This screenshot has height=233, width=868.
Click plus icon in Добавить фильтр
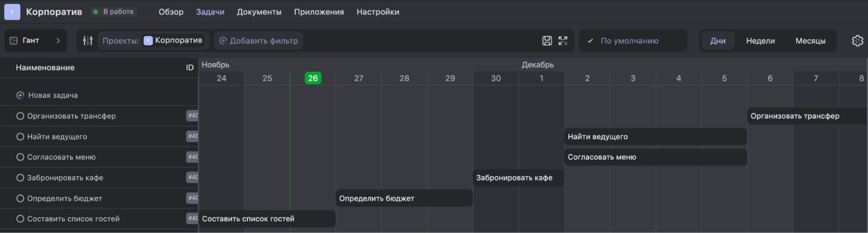(x=223, y=41)
